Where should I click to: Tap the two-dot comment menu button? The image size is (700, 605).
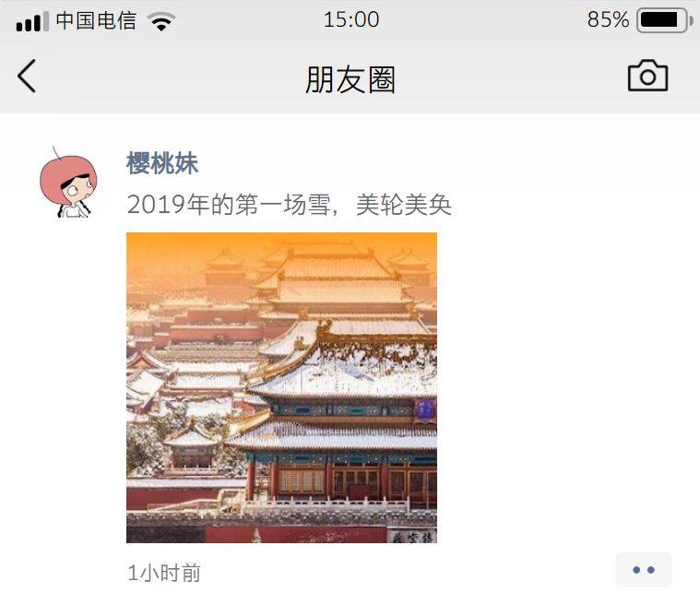[x=644, y=570]
